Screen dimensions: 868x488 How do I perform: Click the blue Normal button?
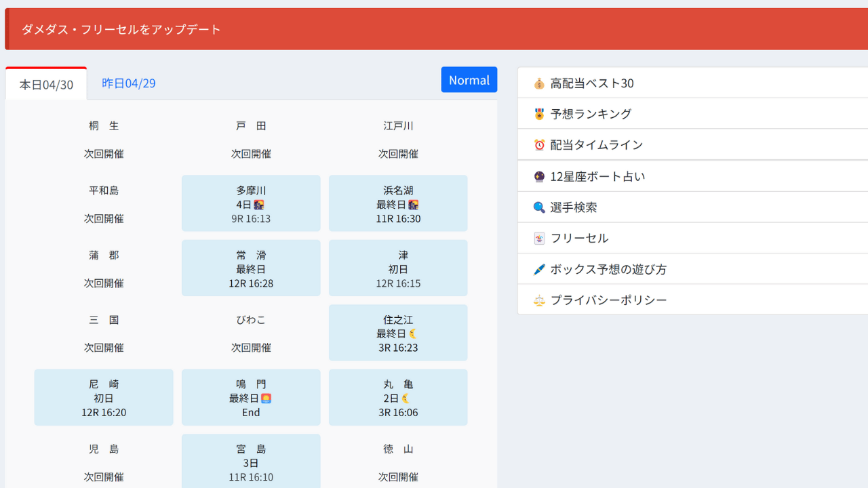(x=469, y=79)
